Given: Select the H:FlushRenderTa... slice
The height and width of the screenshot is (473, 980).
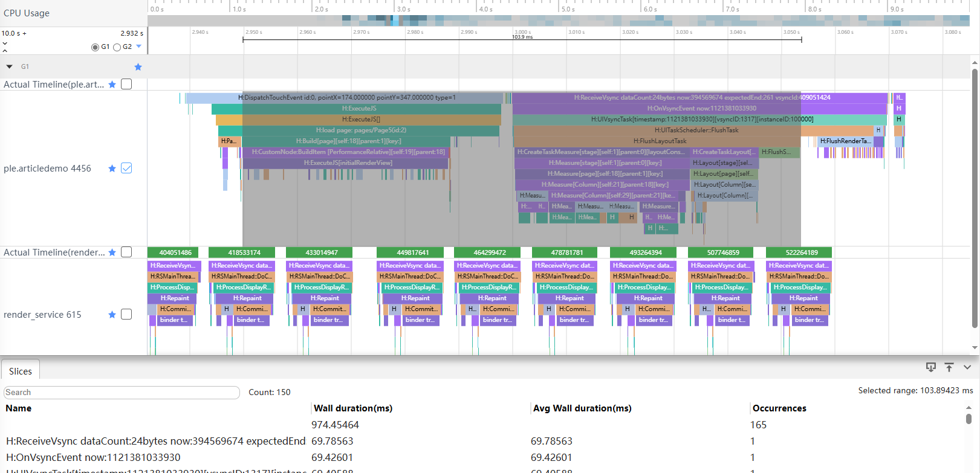Looking at the screenshot, I should [845, 141].
